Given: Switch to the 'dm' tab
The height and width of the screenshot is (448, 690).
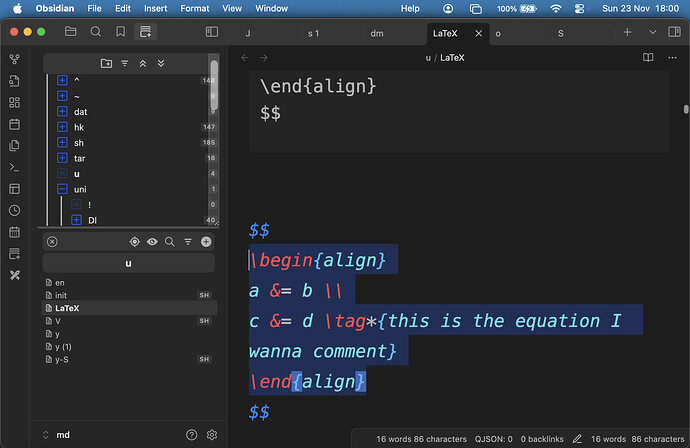Looking at the screenshot, I should [x=377, y=33].
